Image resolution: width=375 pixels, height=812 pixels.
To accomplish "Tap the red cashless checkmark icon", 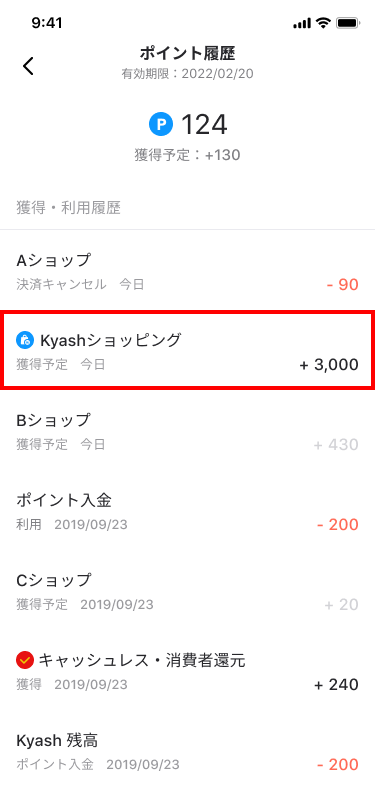I will click(25, 660).
